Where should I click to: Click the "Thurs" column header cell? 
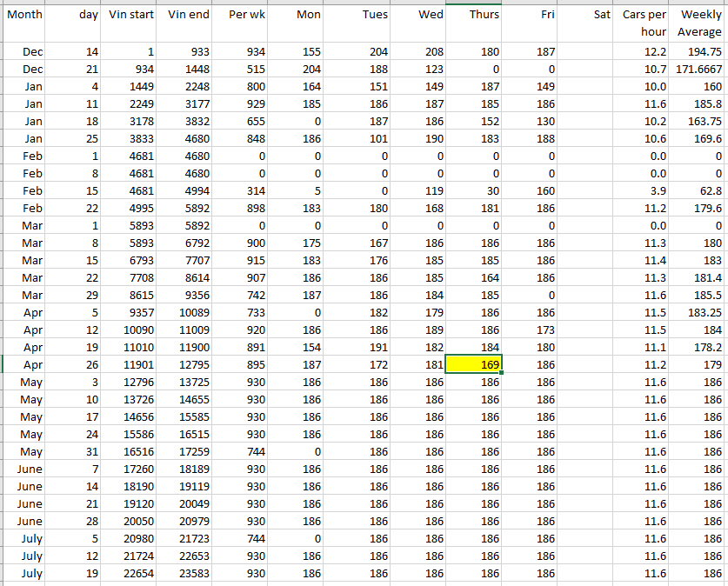click(473, 16)
